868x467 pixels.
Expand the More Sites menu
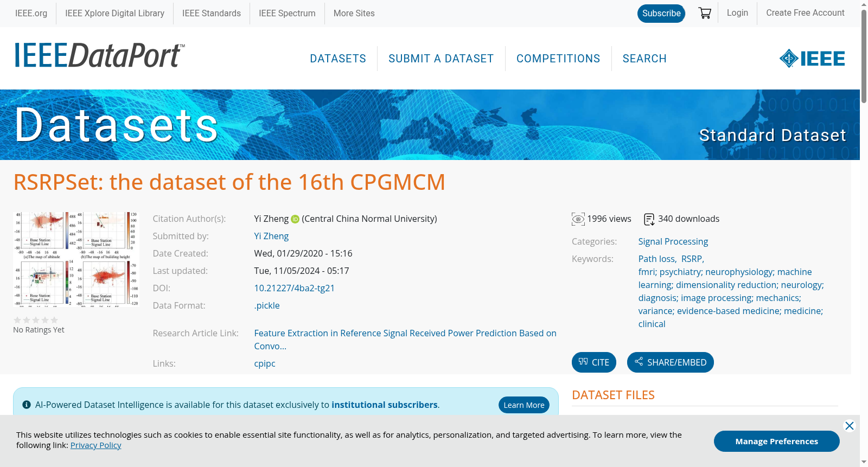[x=354, y=13]
